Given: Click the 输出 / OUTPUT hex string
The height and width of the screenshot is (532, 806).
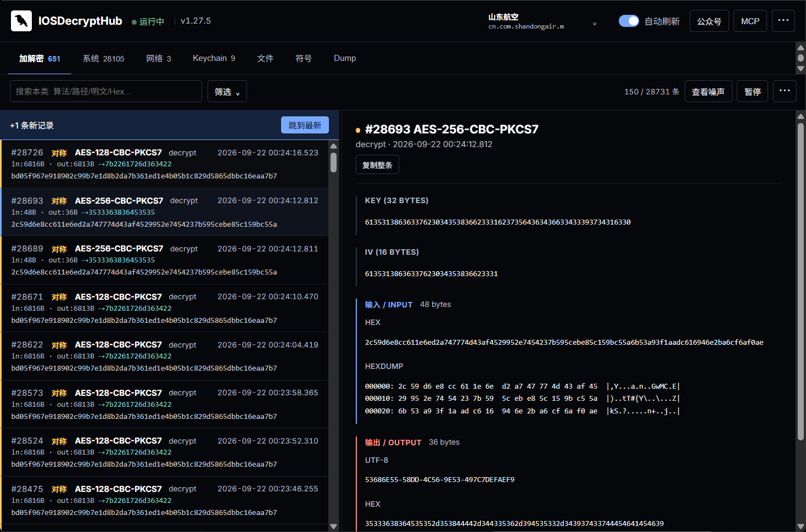Looking at the screenshot, I should [514, 523].
